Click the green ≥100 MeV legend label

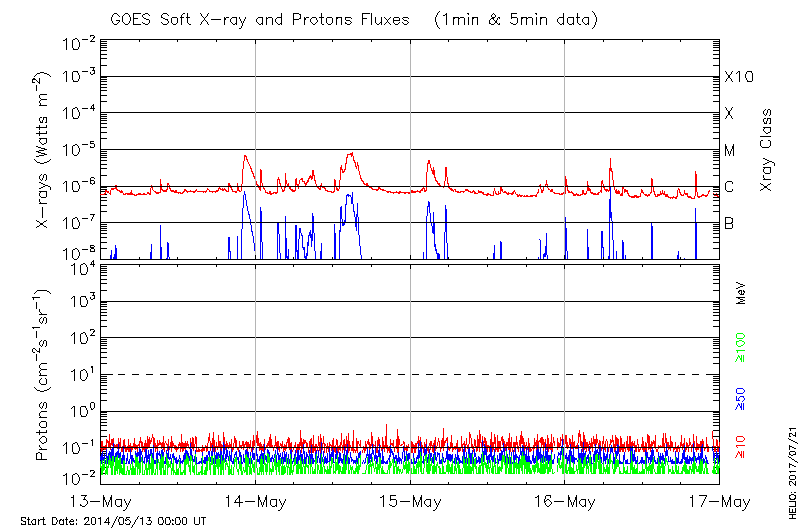(x=741, y=350)
